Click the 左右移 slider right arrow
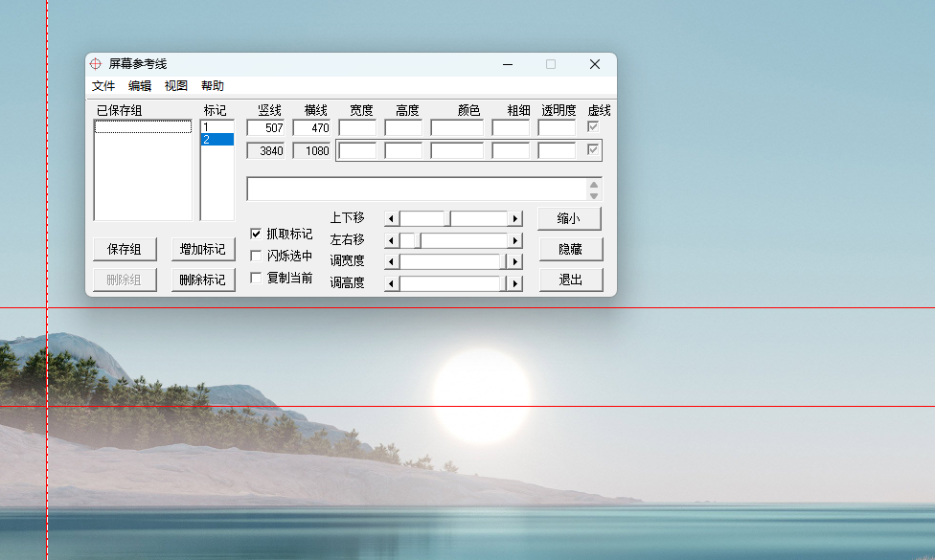Viewport: 935px width, 560px height. click(x=515, y=240)
